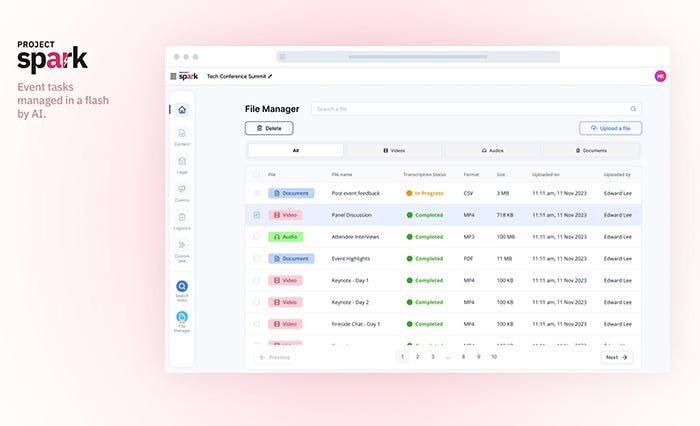Screen dimensions: 700x426
Task: Click the Event Highlights file name
Action: (x=351, y=259)
